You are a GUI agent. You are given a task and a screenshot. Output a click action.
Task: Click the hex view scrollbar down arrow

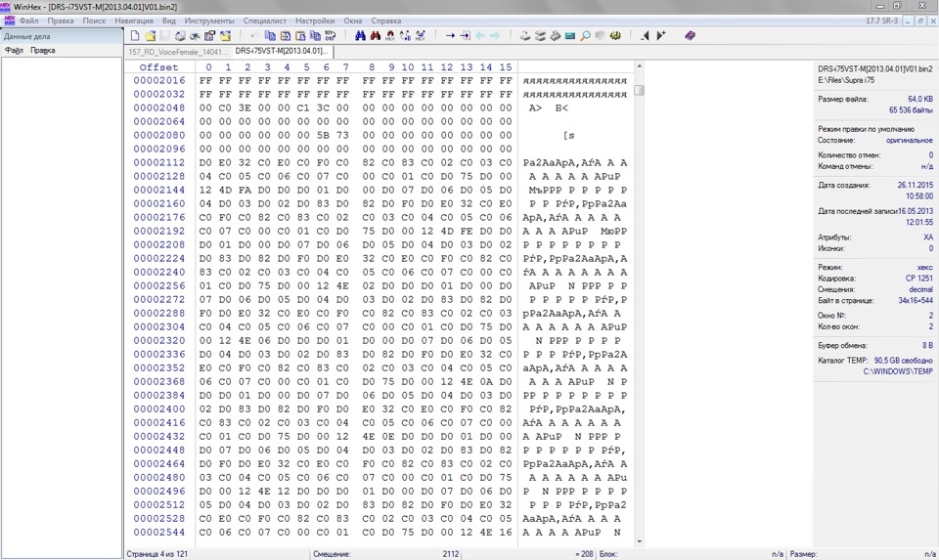coord(639,541)
